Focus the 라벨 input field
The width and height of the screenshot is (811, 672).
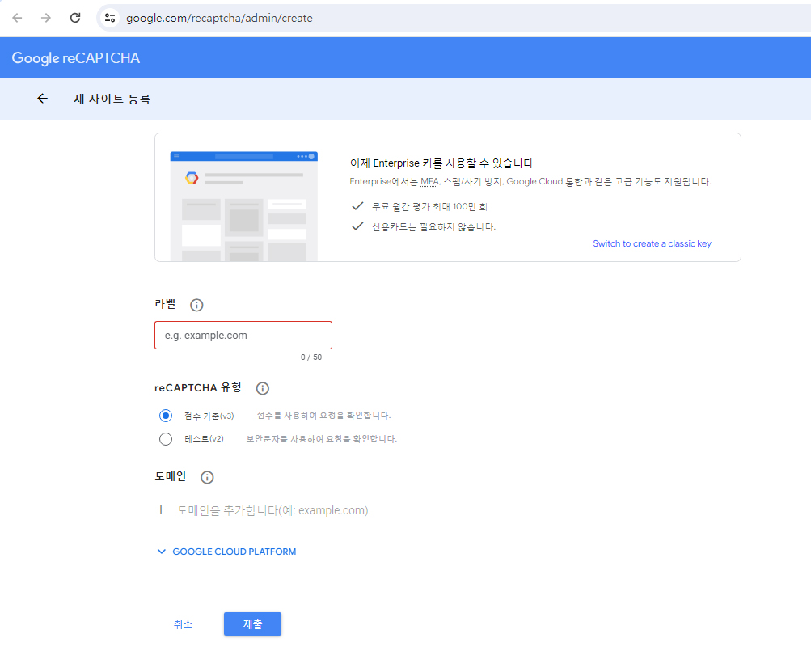[x=243, y=336]
